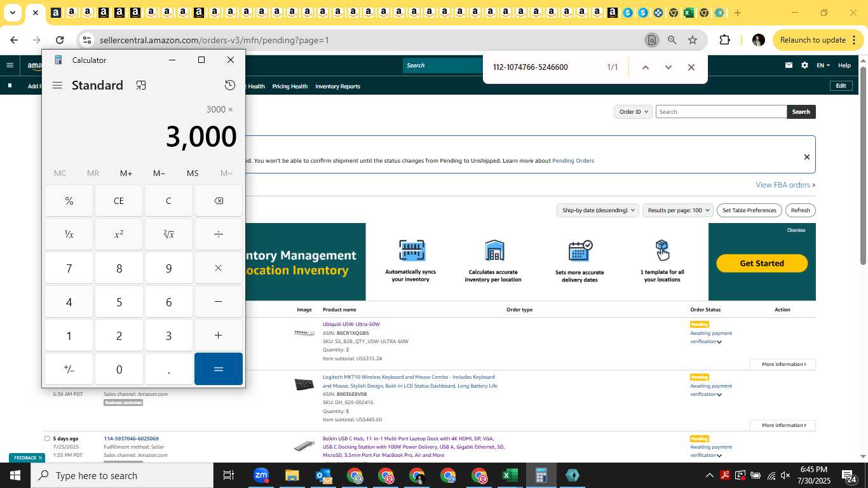Open the Results per page dropdown
The width and height of the screenshot is (868, 488).
click(678, 210)
